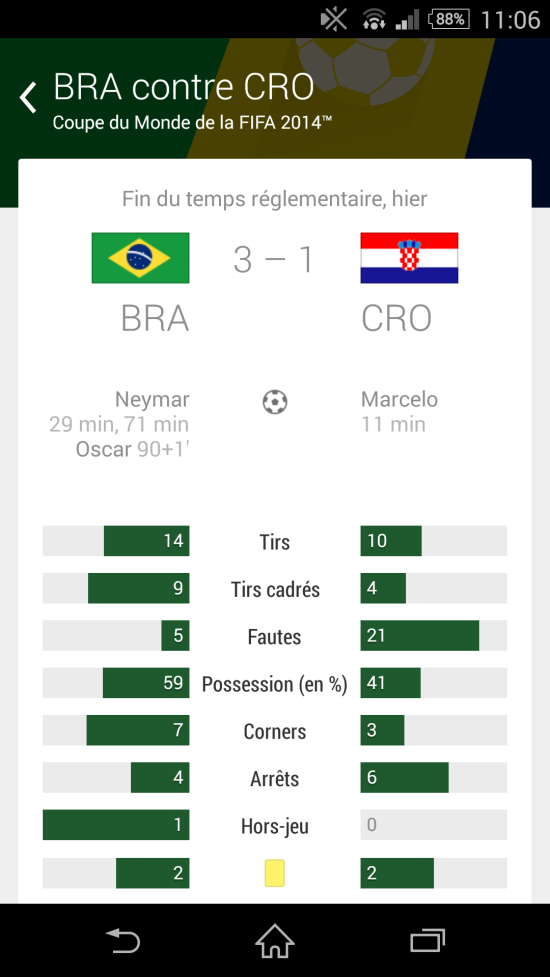
Task: Tap the soccer ball goals icon
Action: pos(275,402)
